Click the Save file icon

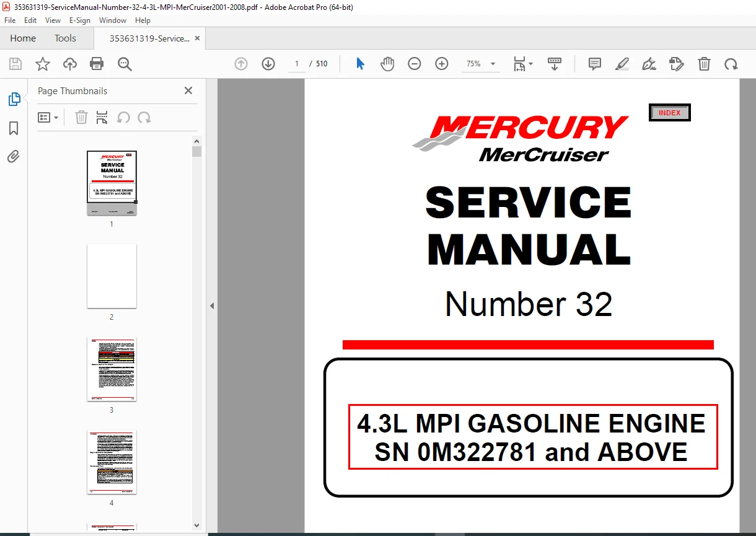tap(15, 64)
